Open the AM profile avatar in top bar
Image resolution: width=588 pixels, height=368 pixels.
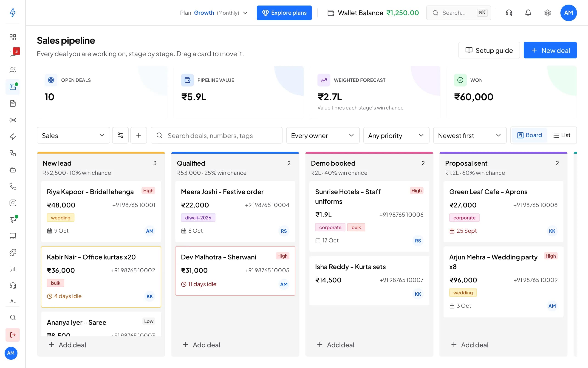coord(568,13)
